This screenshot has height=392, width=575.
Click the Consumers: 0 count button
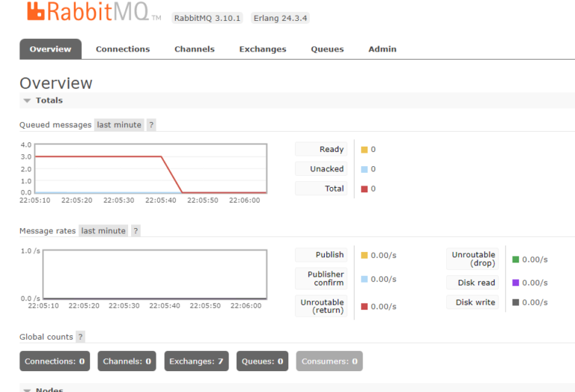[x=329, y=361]
